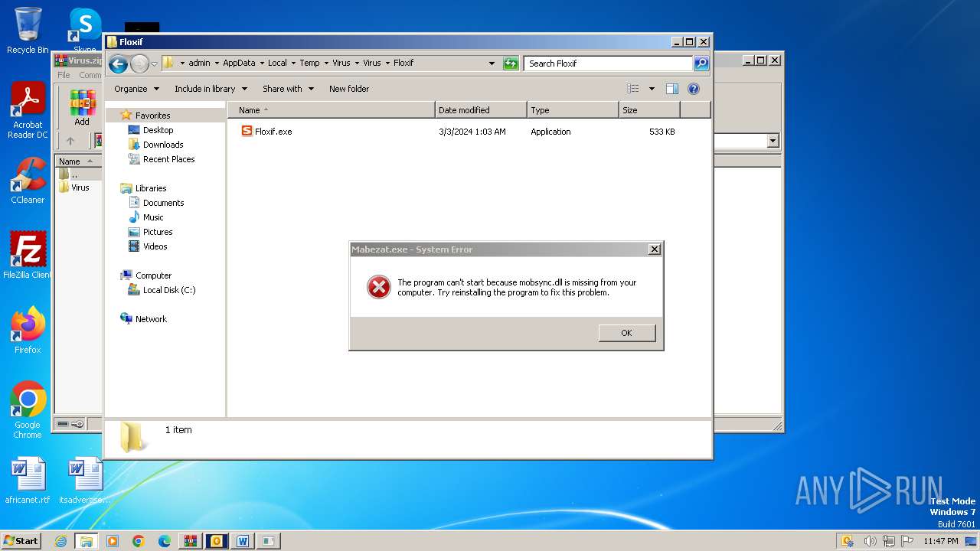Open the File menu in WinRAR

click(64, 75)
